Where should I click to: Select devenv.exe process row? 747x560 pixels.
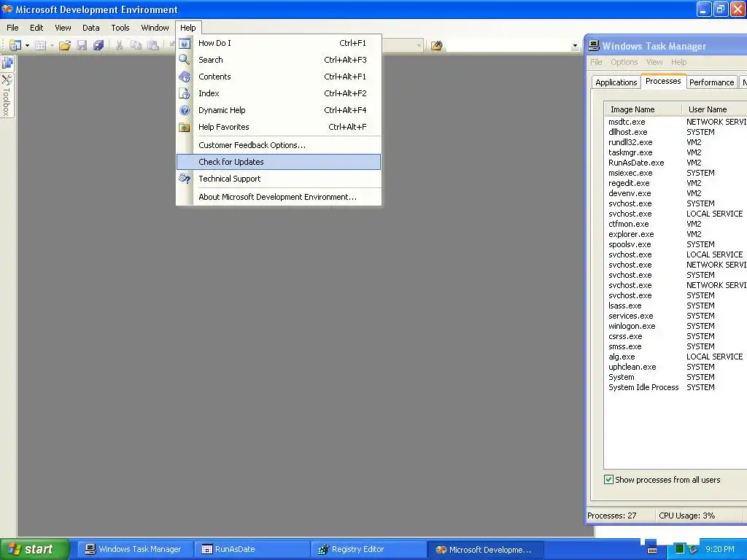(676, 193)
